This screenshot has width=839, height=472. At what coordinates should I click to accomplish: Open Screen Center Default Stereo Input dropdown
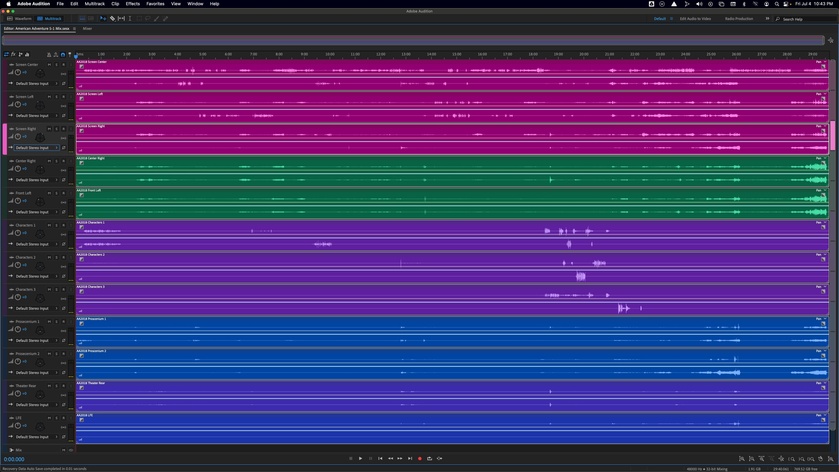point(36,83)
